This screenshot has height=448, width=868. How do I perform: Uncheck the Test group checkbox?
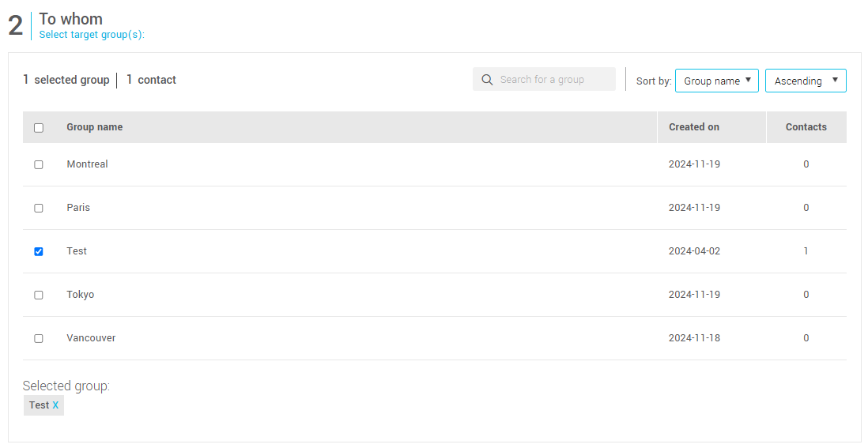click(39, 252)
